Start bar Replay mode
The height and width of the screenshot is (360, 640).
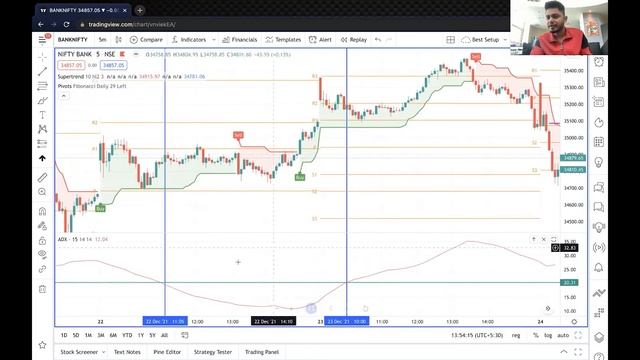(354, 40)
